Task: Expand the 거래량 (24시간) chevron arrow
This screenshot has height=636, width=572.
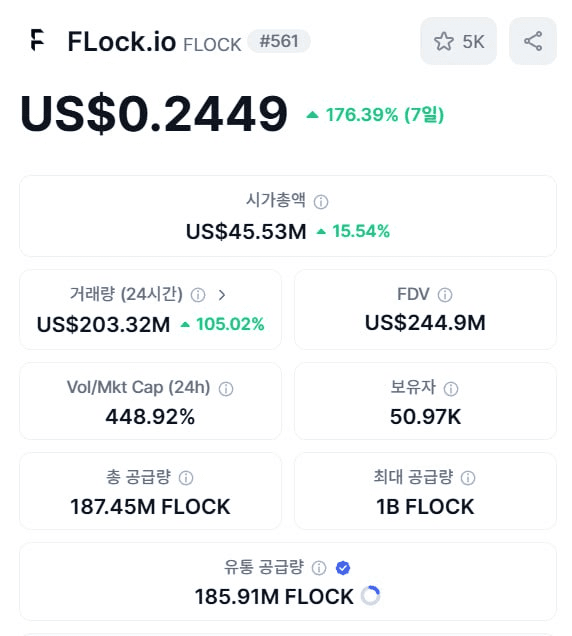Action: pyautogui.click(x=221, y=295)
